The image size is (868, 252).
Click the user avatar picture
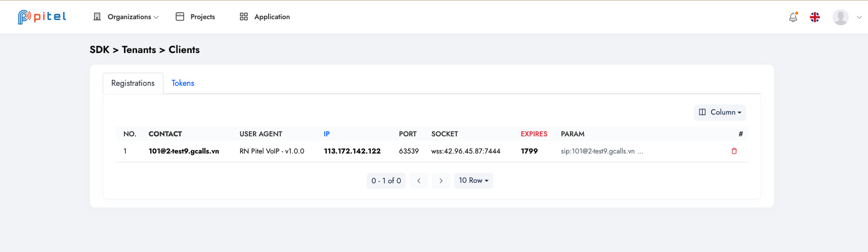tap(840, 17)
